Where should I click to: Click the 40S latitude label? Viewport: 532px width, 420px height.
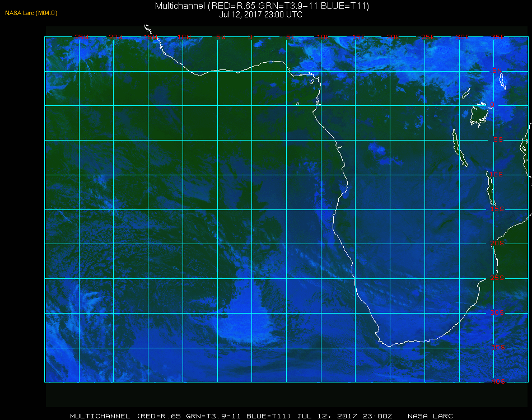tap(498, 381)
